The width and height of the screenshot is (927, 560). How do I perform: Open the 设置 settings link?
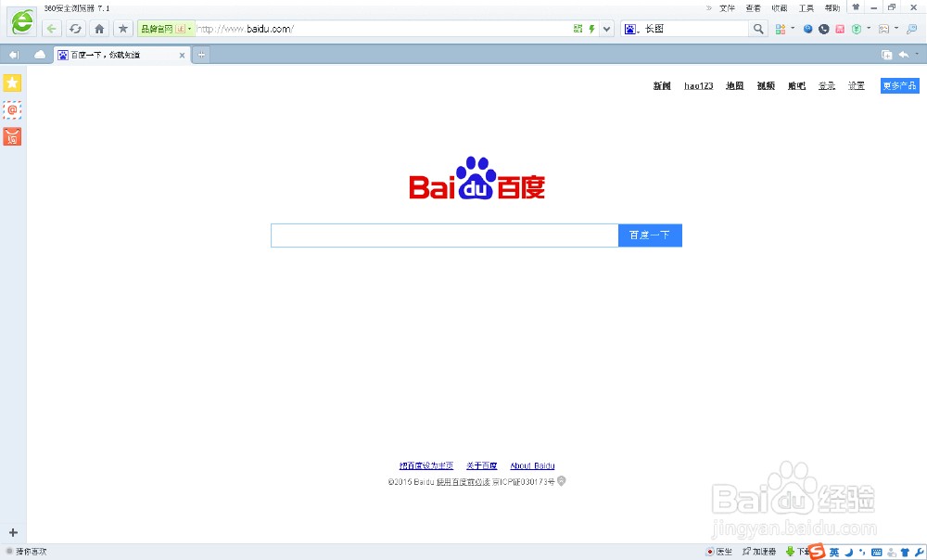click(x=856, y=85)
